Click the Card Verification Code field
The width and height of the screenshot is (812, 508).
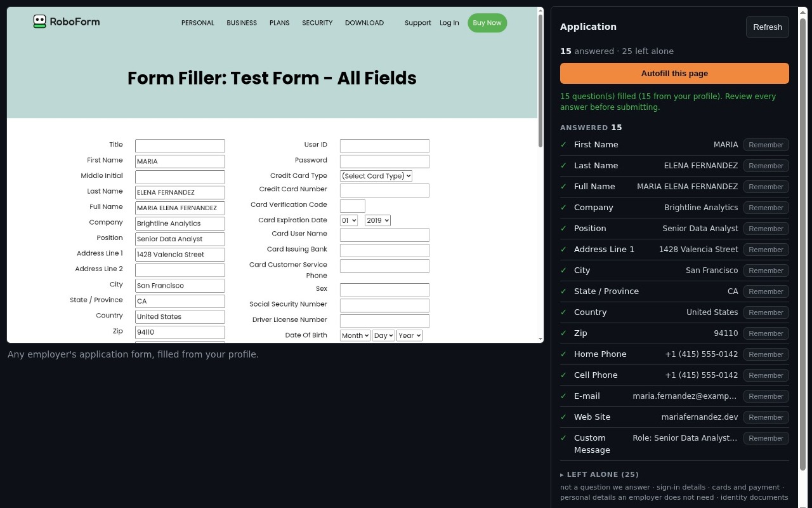(353, 206)
